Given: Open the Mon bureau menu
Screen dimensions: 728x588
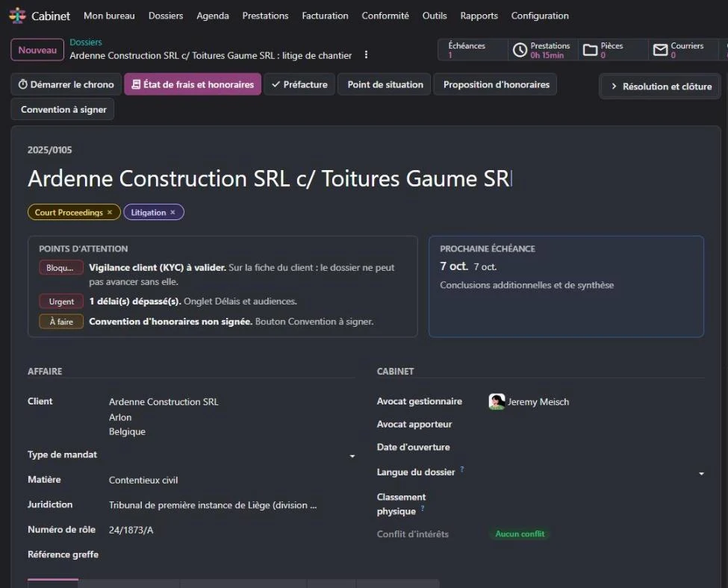Looking at the screenshot, I should tap(109, 16).
